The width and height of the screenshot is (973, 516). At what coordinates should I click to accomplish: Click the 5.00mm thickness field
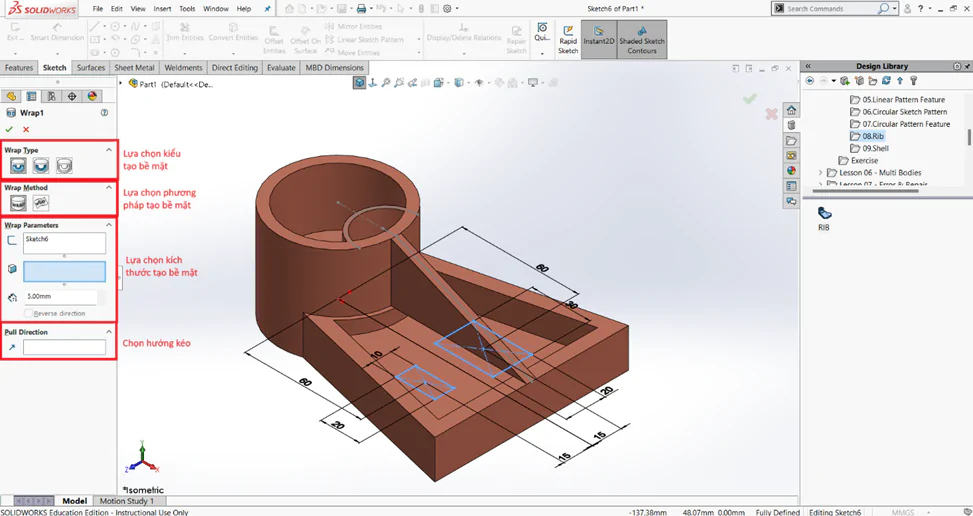pos(61,296)
